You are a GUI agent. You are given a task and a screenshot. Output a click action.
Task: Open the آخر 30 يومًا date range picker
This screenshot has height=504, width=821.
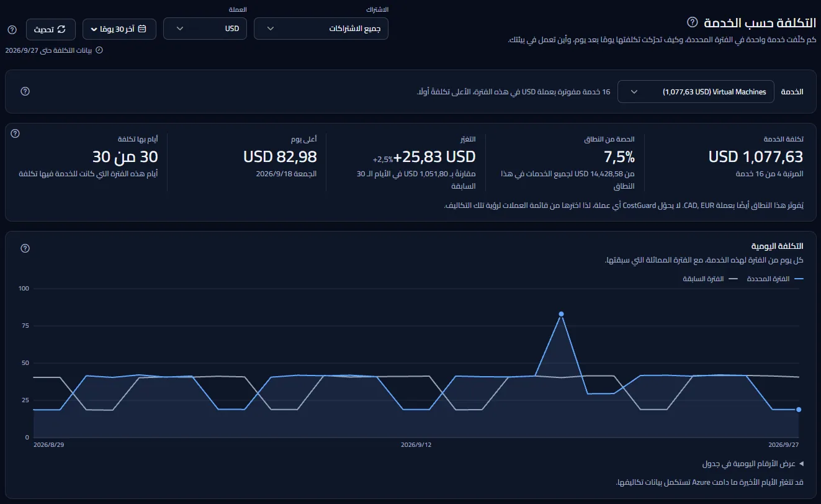[119, 29]
